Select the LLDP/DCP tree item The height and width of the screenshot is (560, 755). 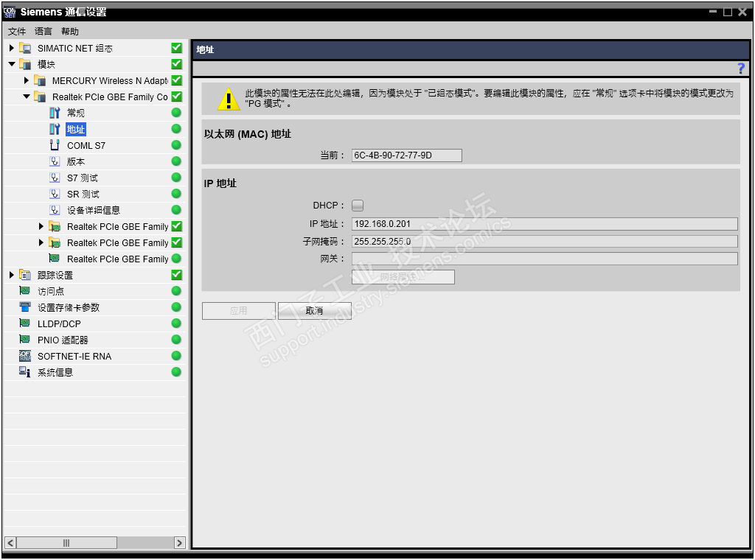[x=59, y=323]
